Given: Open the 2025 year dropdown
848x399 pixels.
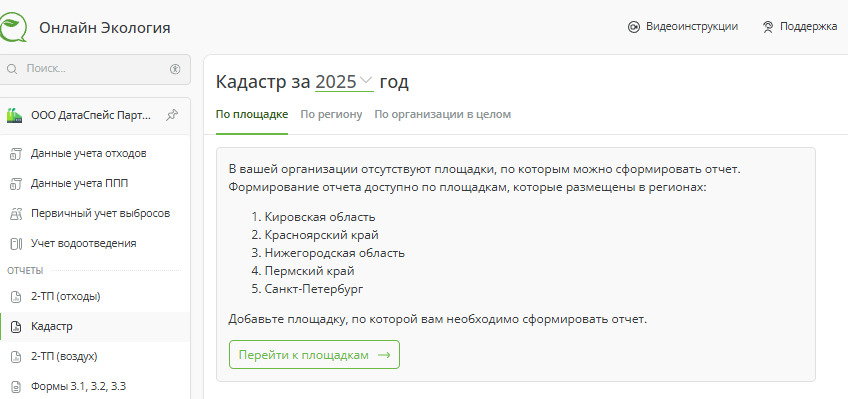Looking at the screenshot, I should point(344,82).
